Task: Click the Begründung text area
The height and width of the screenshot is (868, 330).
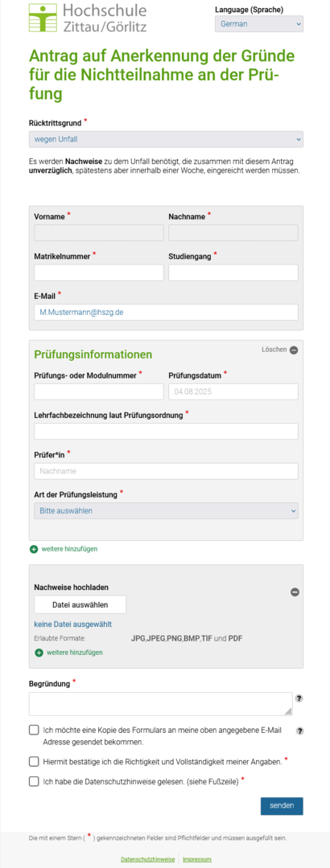Action: pos(160,703)
